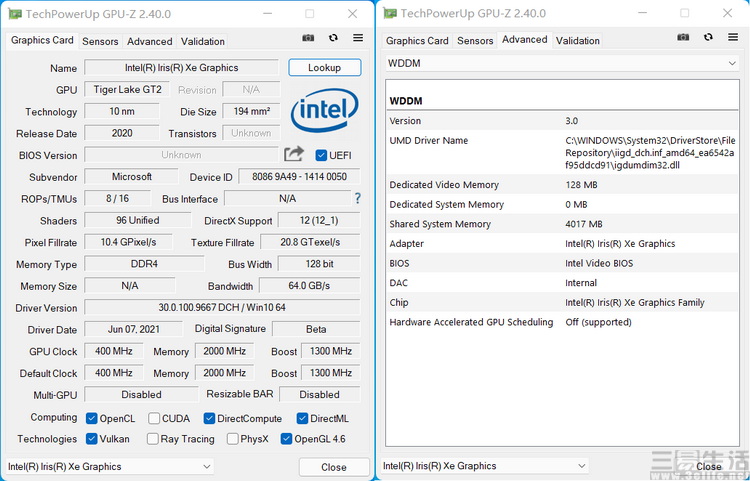750x481 pixels.
Task: Open the GPU selector dropdown in the right window
Action: [x=485, y=465]
